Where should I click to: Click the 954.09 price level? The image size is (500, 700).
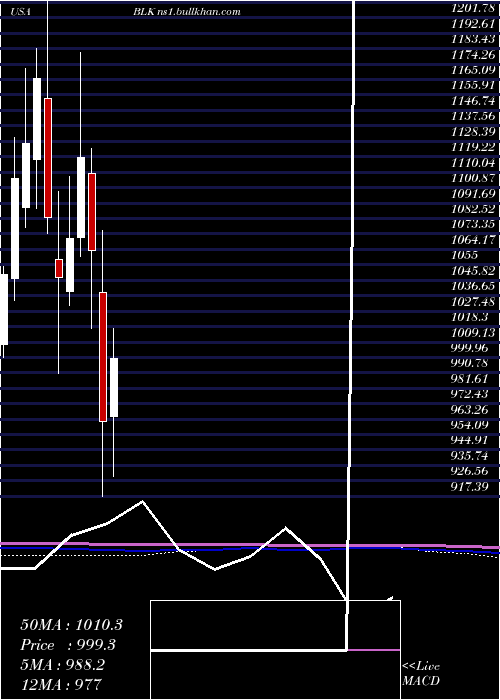pyautogui.click(x=470, y=425)
